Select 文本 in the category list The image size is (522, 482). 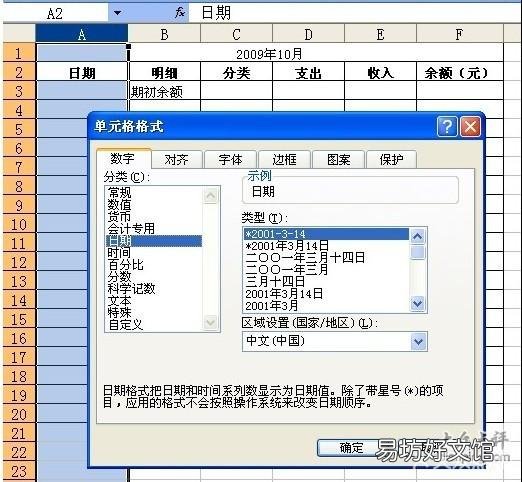point(154,301)
